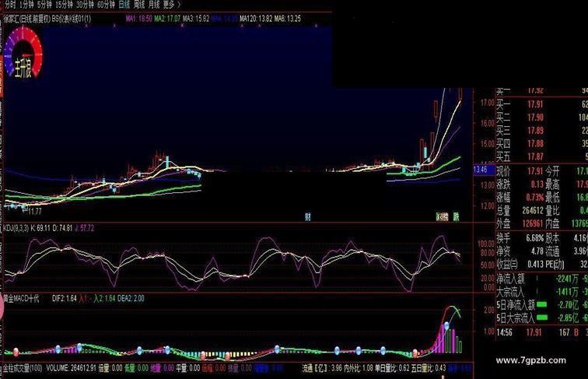The image size is (588, 379).
Task: Switch to 日线 daily chart tab
Action: pyautogui.click(x=124, y=5)
